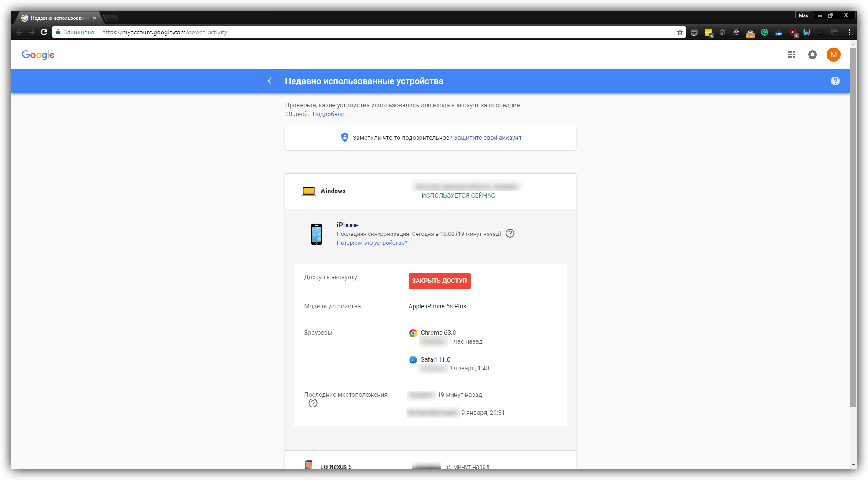
Task: Click help icon under Последние местоположения
Action: 313,403
